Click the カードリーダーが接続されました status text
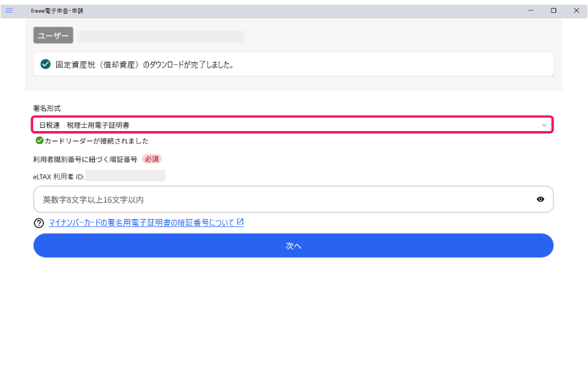588x392 pixels. click(96, 141)
